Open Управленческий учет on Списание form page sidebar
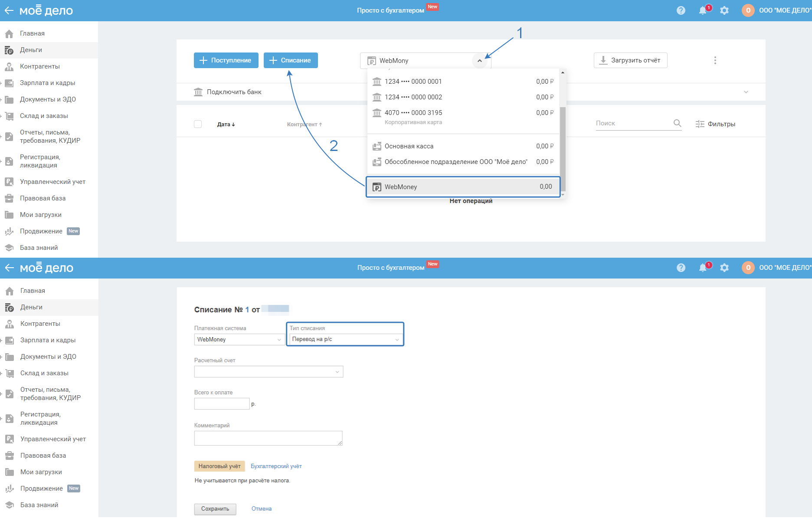Image resolution: width=812 pixels, height=518 pixels. coord(53,439)
